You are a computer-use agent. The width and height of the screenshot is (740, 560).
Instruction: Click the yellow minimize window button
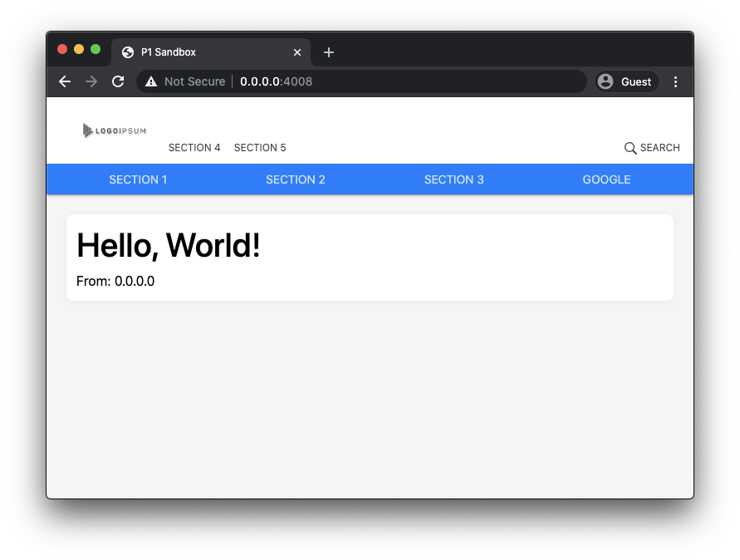[79, 49]
